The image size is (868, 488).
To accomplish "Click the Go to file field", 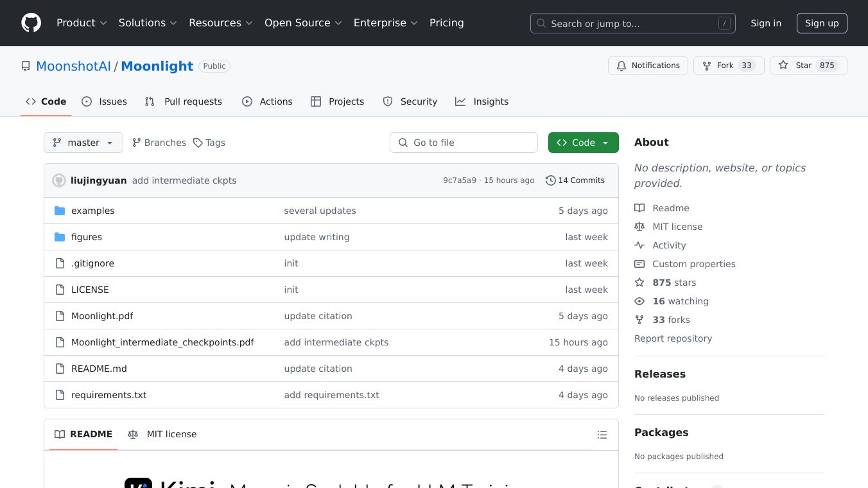I will (x=464, y=143).
